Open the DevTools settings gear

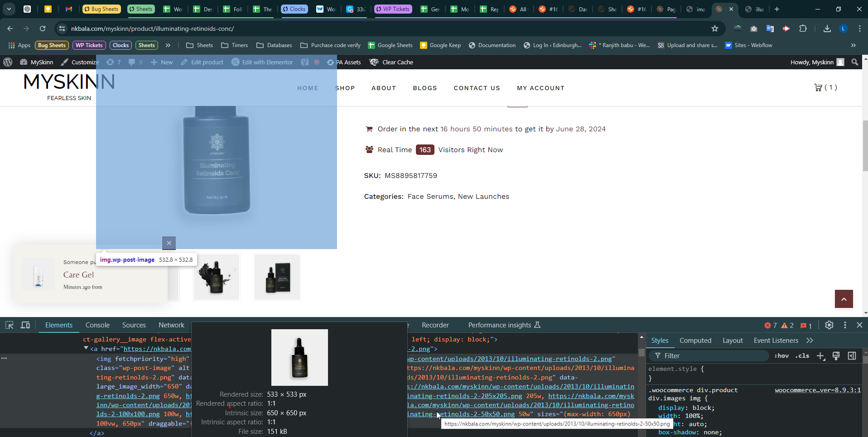pyautogui.click(x=829, y=325)
